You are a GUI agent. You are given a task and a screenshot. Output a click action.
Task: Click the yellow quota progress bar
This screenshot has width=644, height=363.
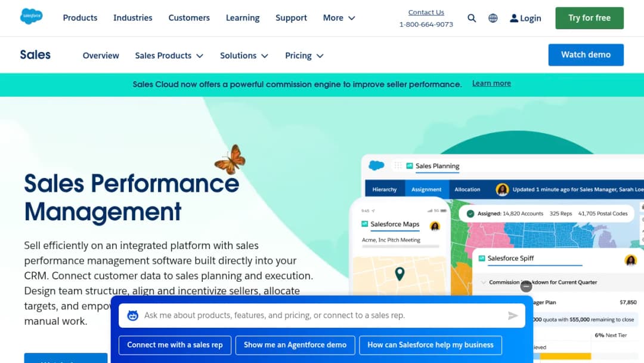[565, 356]
